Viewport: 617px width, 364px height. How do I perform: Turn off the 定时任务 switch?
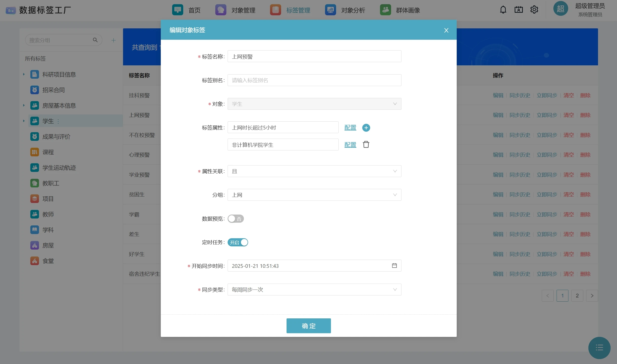click(x=238, y=242)
